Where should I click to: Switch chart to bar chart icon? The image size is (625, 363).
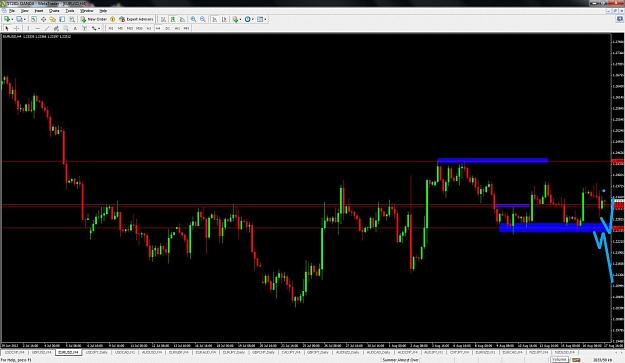163,19
